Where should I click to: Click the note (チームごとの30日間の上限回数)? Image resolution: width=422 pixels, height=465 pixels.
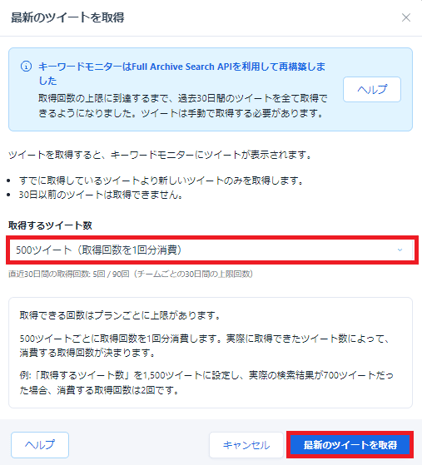coord(193,274)
